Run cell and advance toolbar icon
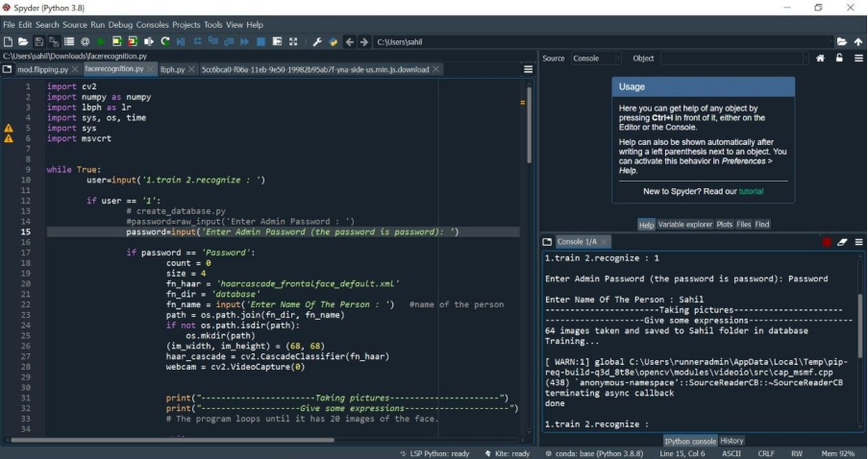Viewport: 868px width, 459px height. [x=133, y=41]
